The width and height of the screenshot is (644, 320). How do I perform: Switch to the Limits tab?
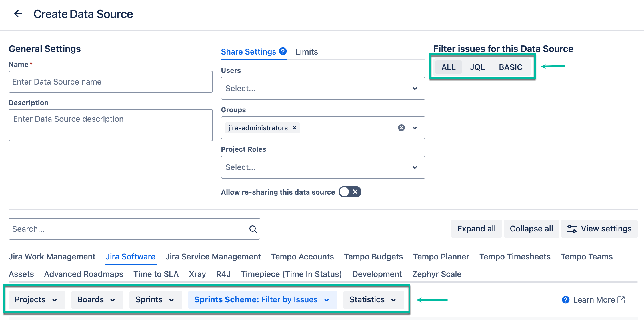[306, 52]
